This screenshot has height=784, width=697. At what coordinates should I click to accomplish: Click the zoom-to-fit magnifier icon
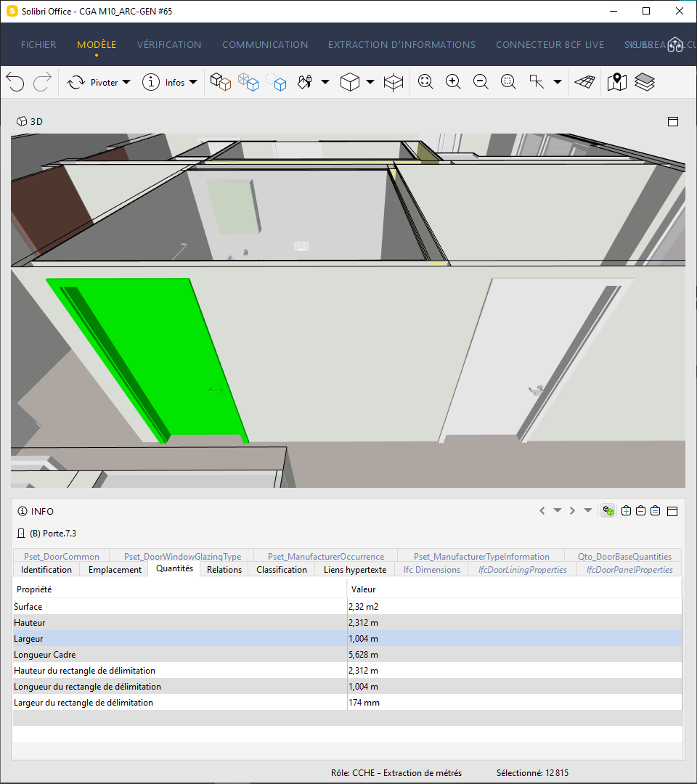pyautogui.click(x=425, y=81)
